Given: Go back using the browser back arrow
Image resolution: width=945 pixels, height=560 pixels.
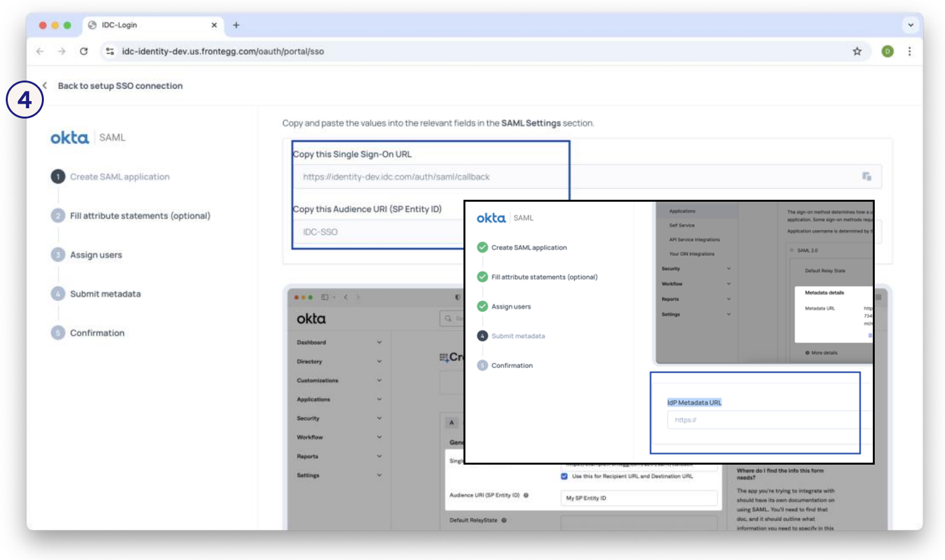Looking at the screenshot, I should point(40,52).
